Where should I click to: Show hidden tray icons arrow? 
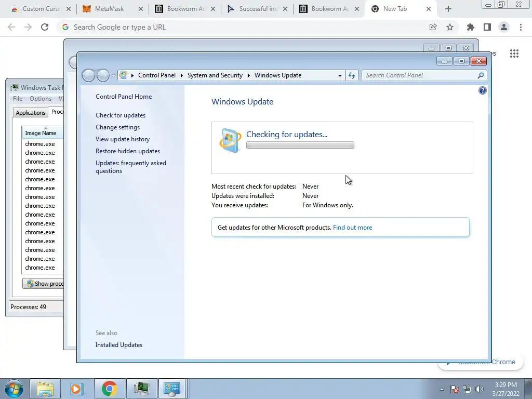(442, 389)
